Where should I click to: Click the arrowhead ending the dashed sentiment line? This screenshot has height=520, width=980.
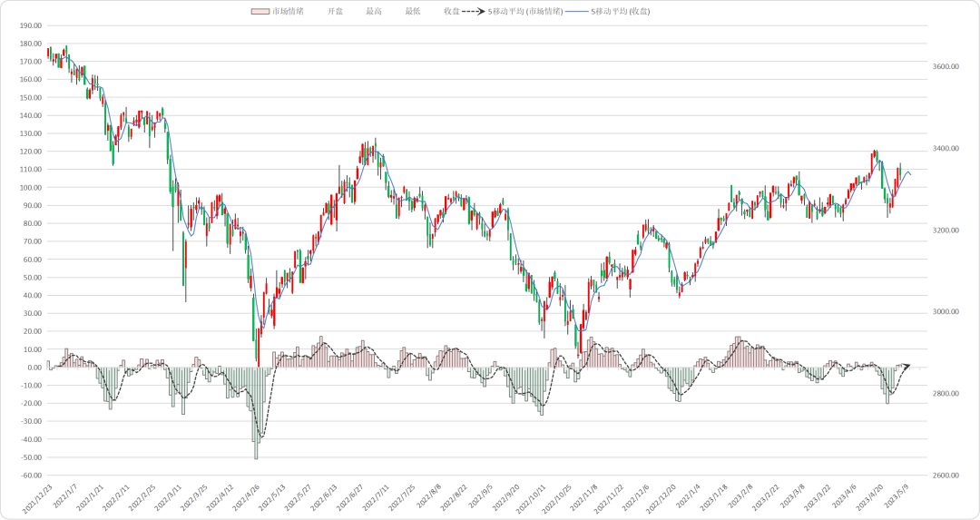coord(906,367)
